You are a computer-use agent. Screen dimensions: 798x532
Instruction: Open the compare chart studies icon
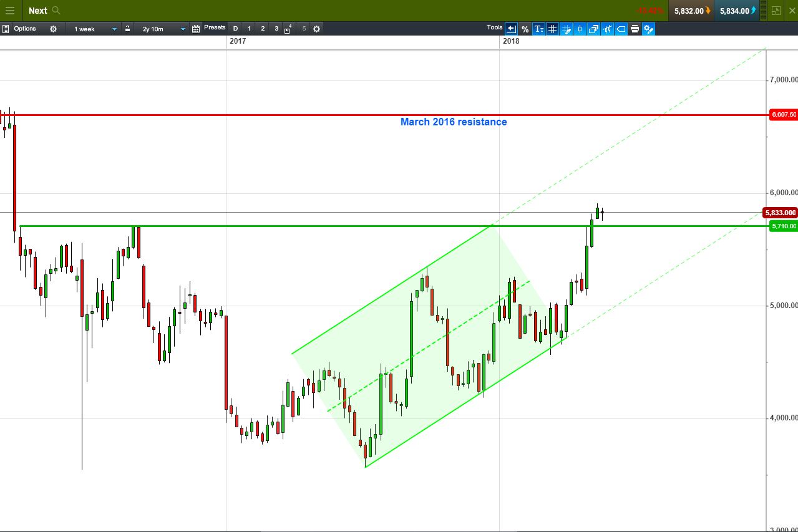pos(607,29)
